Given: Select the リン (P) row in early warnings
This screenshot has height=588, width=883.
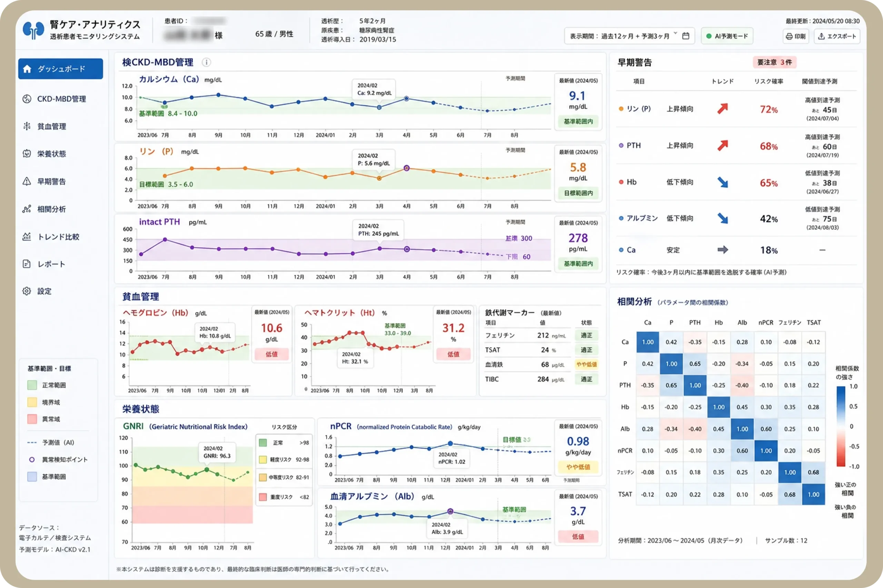Looking at the screenshot, I should [x=736, y=109].
